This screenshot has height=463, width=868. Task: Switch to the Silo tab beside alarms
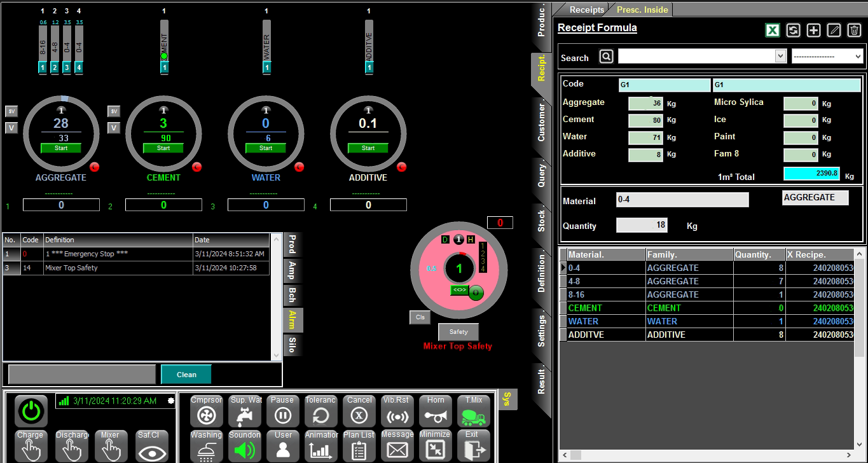tap(293, 345)
